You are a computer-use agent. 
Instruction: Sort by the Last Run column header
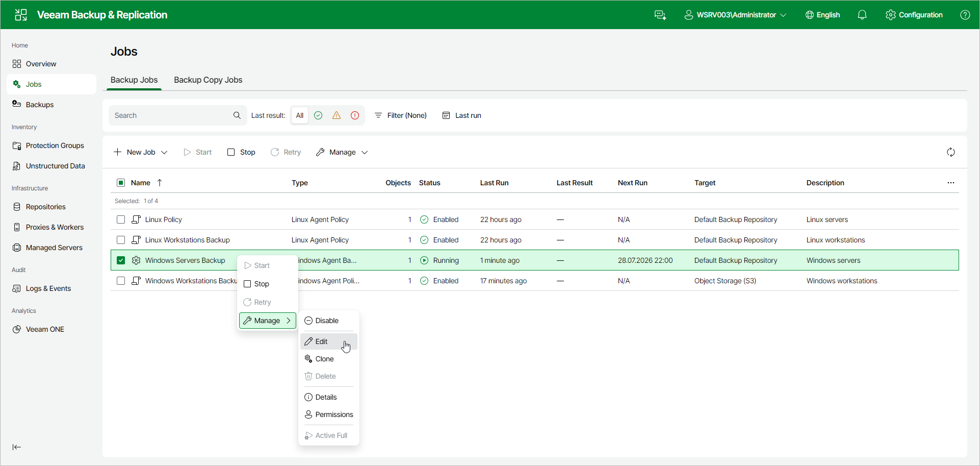pyautogui.click(x=494, y=183)
